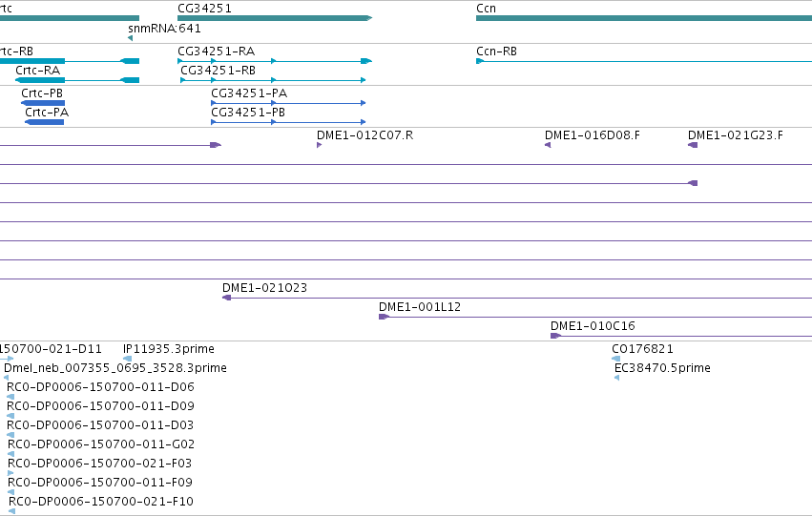Screen dimensions: 812x516
Task: Select the CG34251-RA transcript track
Action: pos(275,61)
